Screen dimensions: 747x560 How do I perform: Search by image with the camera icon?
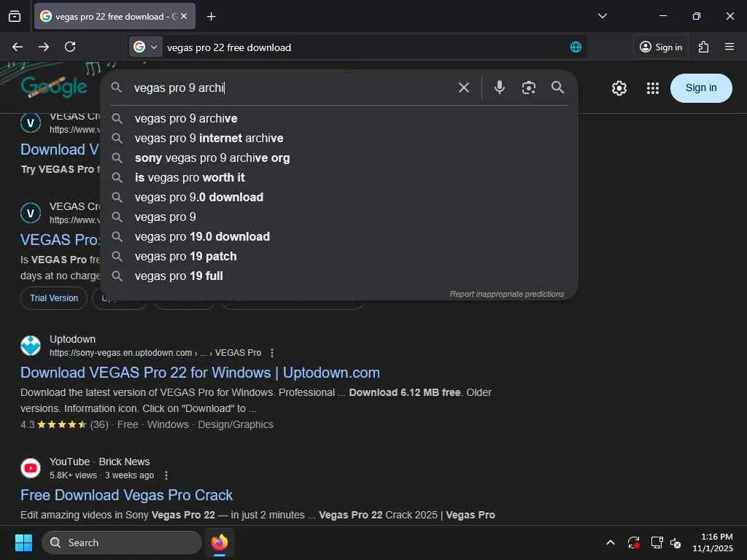(529, 87)
